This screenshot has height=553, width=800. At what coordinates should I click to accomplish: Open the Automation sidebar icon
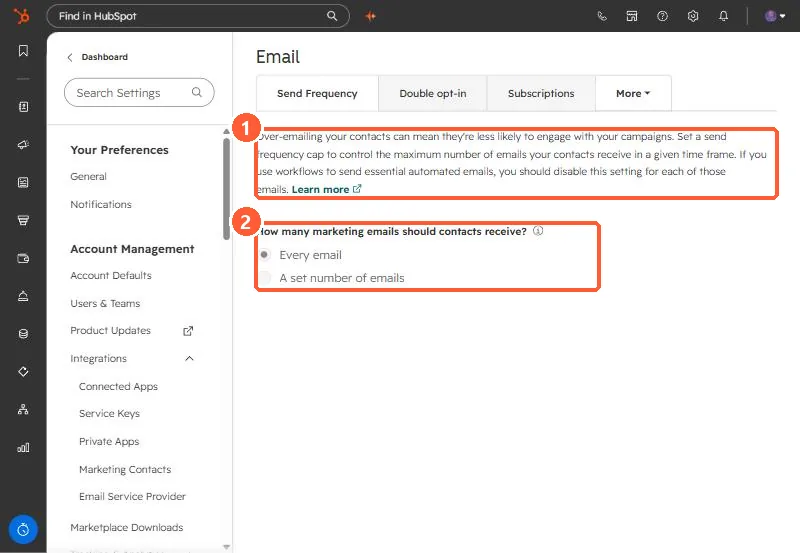[x=23, y=371]
